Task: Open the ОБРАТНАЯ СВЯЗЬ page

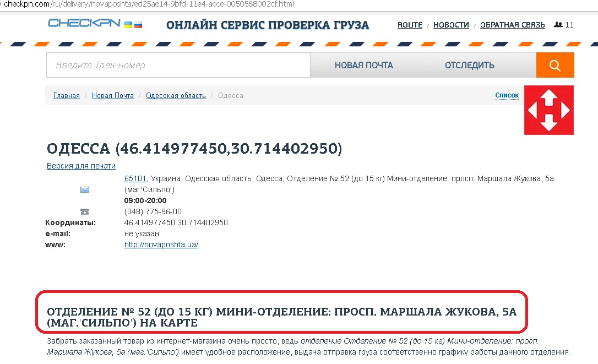Action: click(512, 25)
